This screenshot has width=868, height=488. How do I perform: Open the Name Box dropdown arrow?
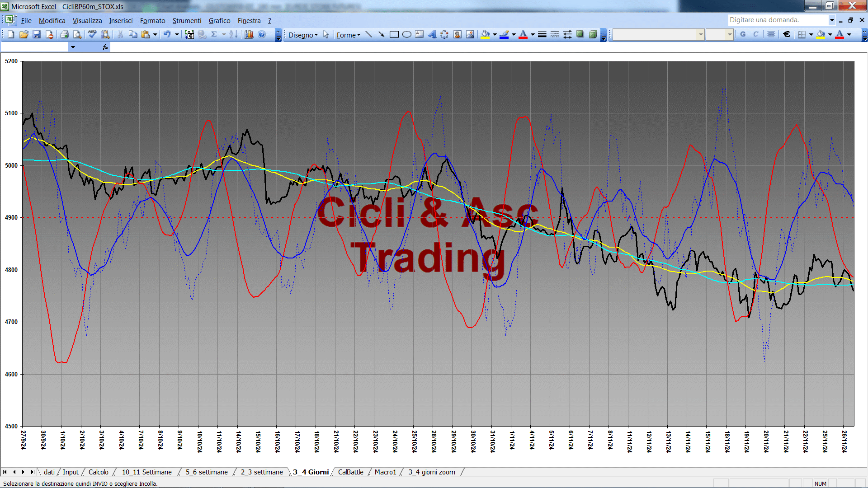coord(73,47)
